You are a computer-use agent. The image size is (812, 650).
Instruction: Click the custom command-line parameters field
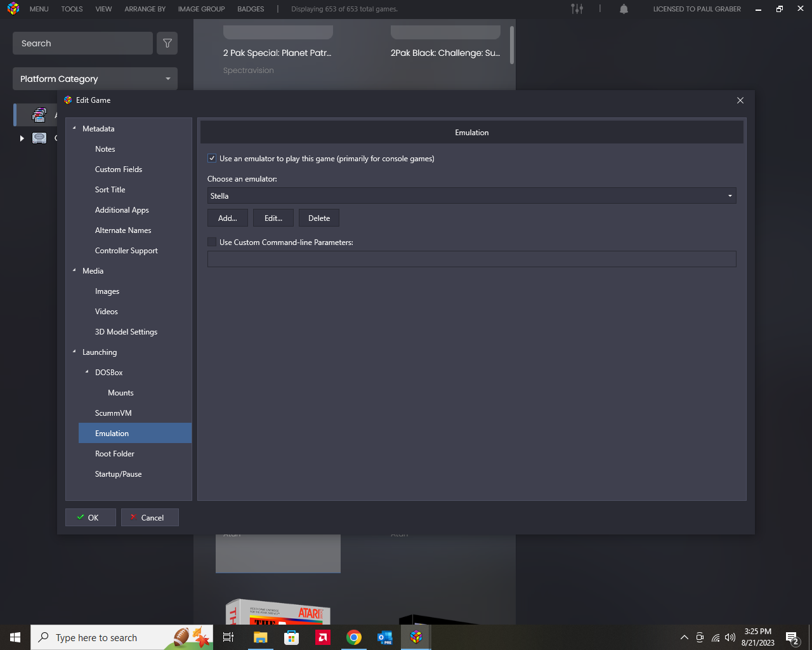pos(472,259)
